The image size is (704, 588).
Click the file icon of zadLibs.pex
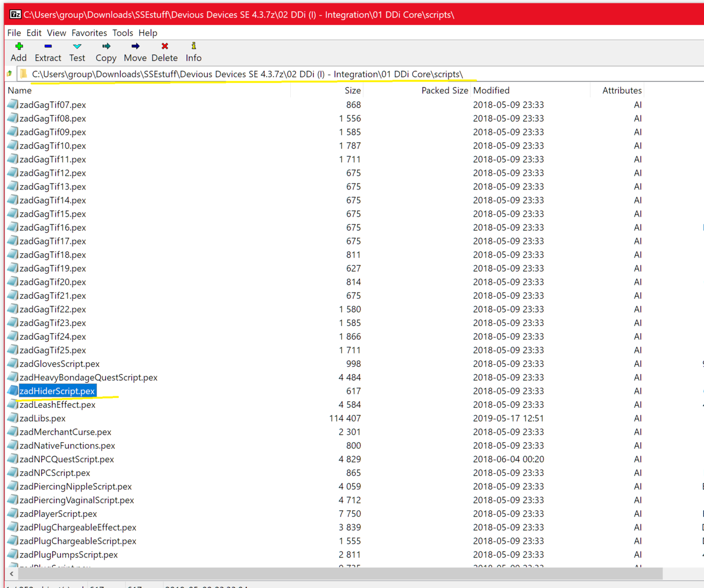[x=13, y=418]
